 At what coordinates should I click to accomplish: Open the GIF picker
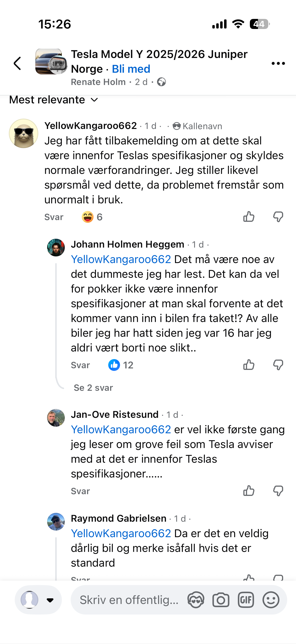(246, 600)
